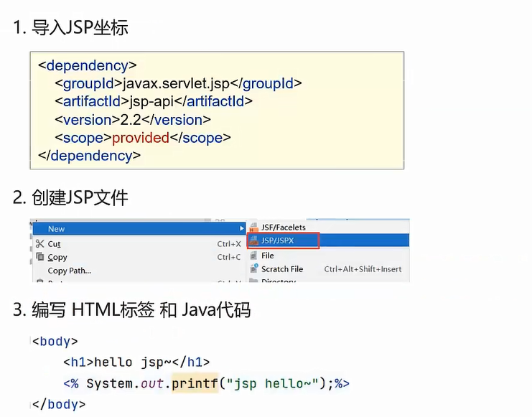This screenshot has width=532, height=417.
Task: Click the "jsp hello~" string literal
Action: [x=273, y=383]
